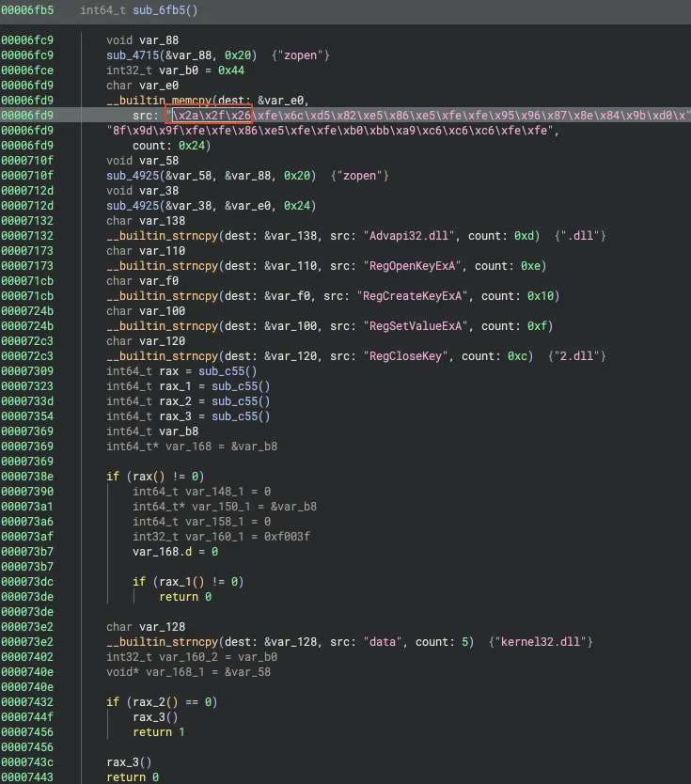Select var_110 in its char declaration
Image resolution: width=691 pixels, height=784 pixels.
coord(162,250)
